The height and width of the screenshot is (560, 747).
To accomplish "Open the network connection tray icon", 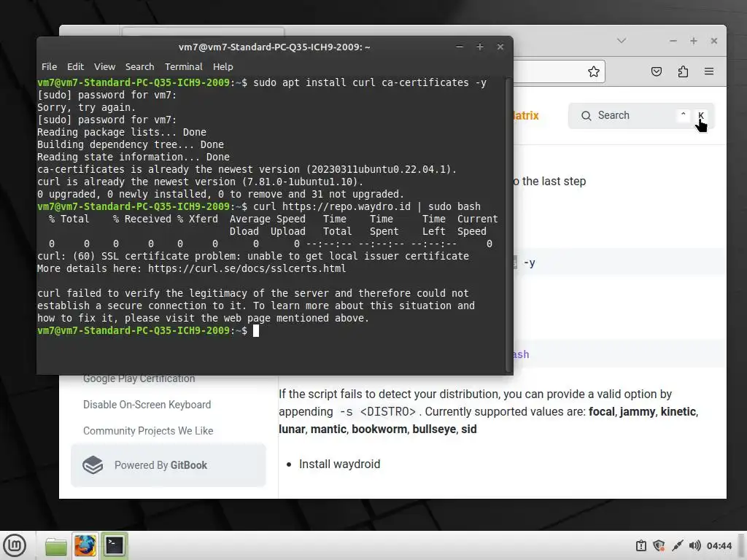I will coord(677,545).
